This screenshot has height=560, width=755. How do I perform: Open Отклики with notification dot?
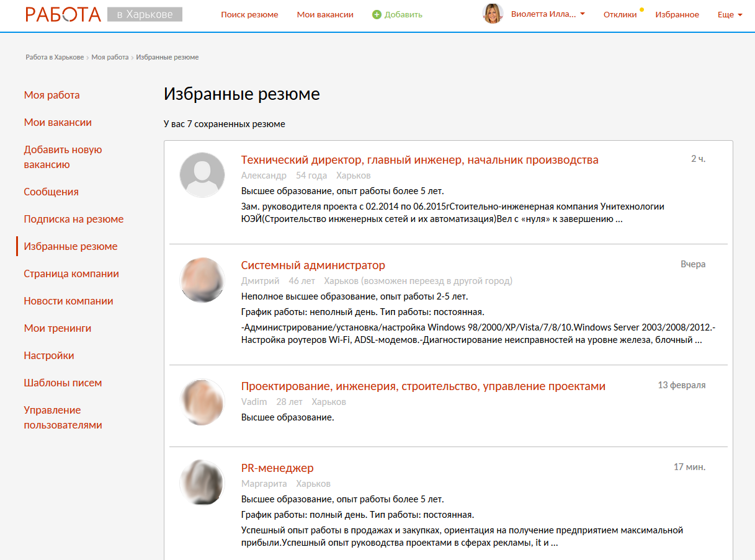pyautogui.click(x=620, y=15)
